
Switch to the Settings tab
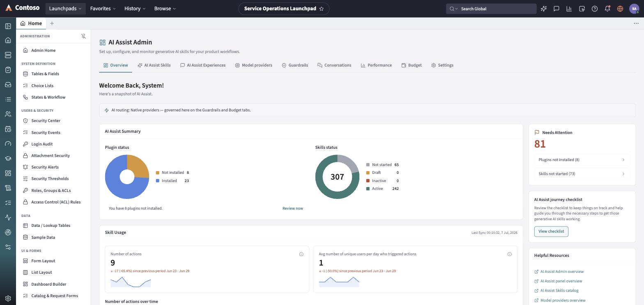442,65
